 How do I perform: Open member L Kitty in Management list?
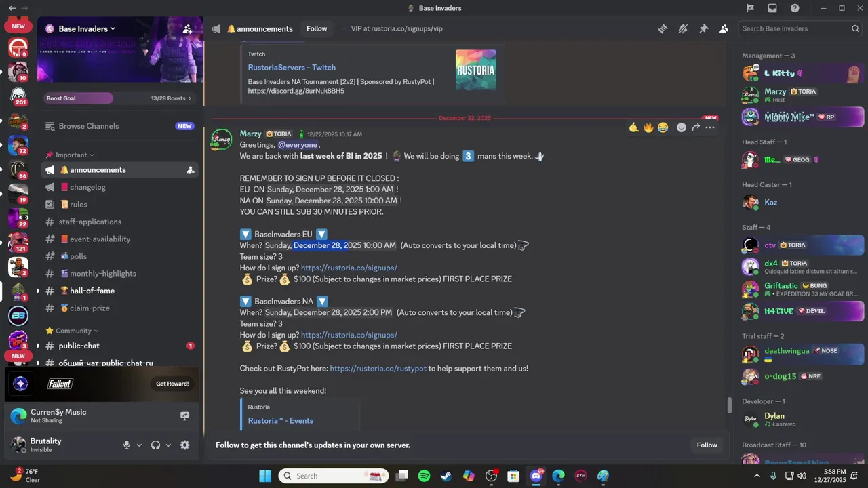point(802,73)
